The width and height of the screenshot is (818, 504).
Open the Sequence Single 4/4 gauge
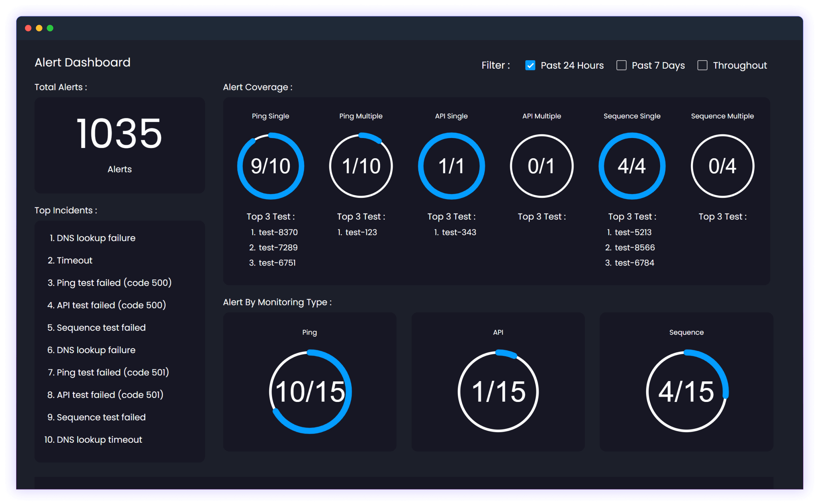pyautogui.click(x=632, y=166)
